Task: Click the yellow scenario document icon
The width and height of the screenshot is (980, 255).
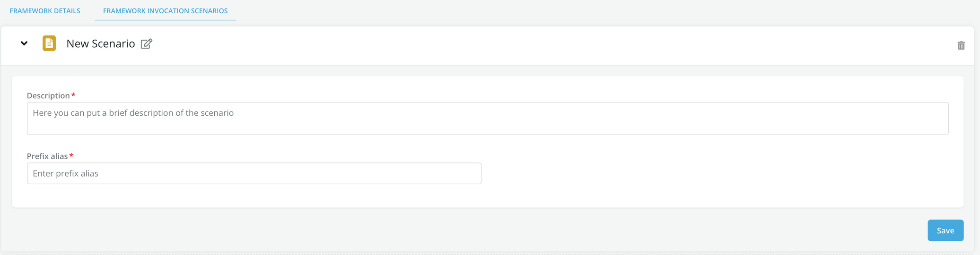Action: click(x=49, y=43)
